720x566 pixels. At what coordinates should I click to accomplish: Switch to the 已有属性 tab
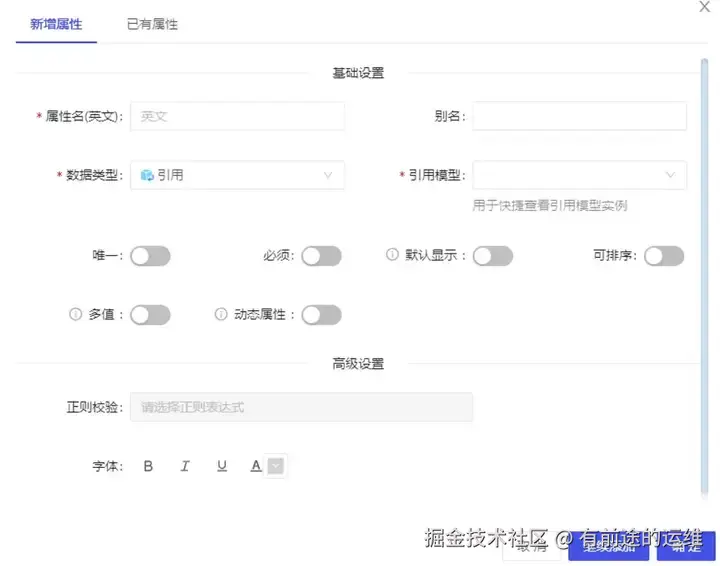click(152, 24)
